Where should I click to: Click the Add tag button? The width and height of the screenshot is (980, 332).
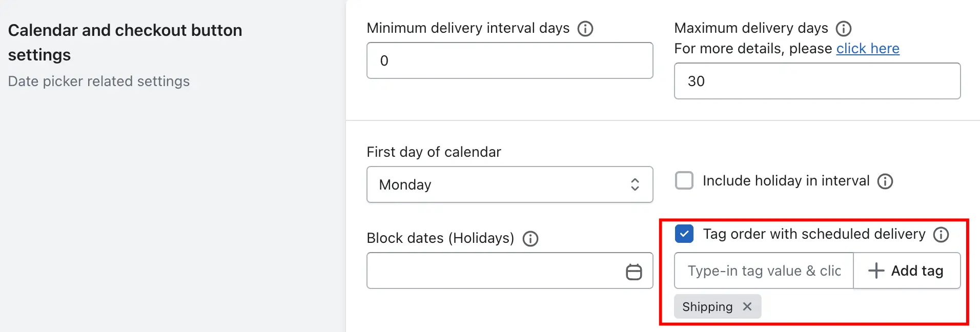907,271
